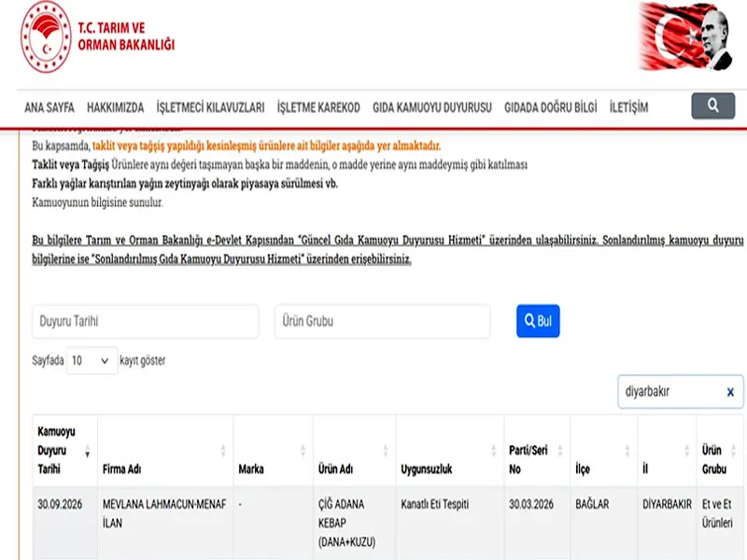The image size is (747, 560).
Task: Open GIDA KAMUOYU DUYURUSU menu item
Action: pos(432,107)
